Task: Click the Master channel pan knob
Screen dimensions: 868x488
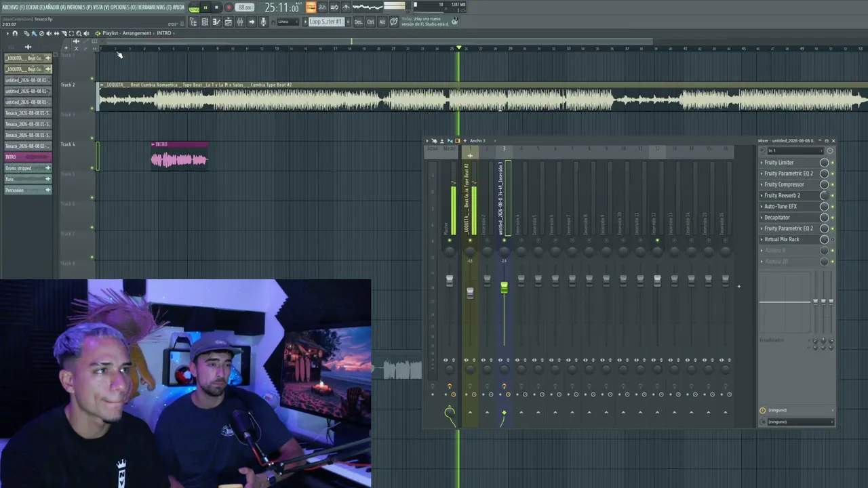Action: click(x=449, y=251)
